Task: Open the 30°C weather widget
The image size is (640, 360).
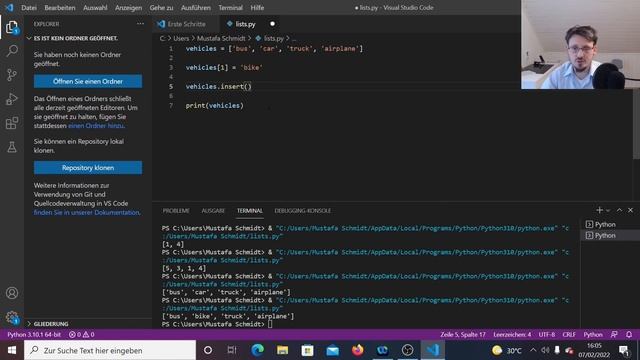Action: pyautogui.click(x=507, y=350)
